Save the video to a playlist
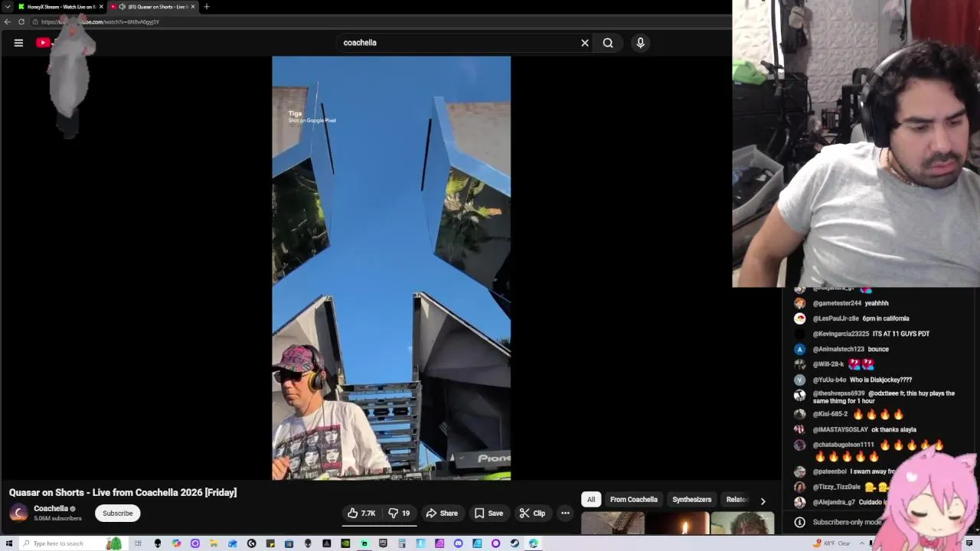This screenshot has width=980, height=551. pyautogui.click(x=488, y=513)
